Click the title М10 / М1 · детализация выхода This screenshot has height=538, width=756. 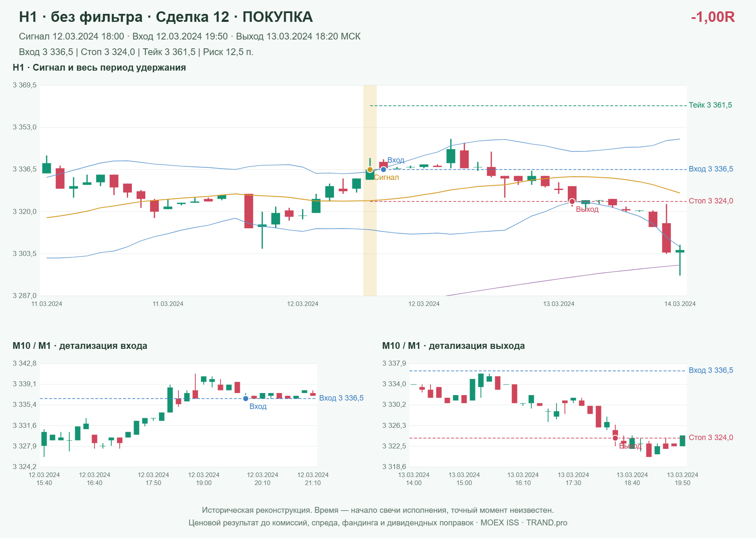point(454,346)
